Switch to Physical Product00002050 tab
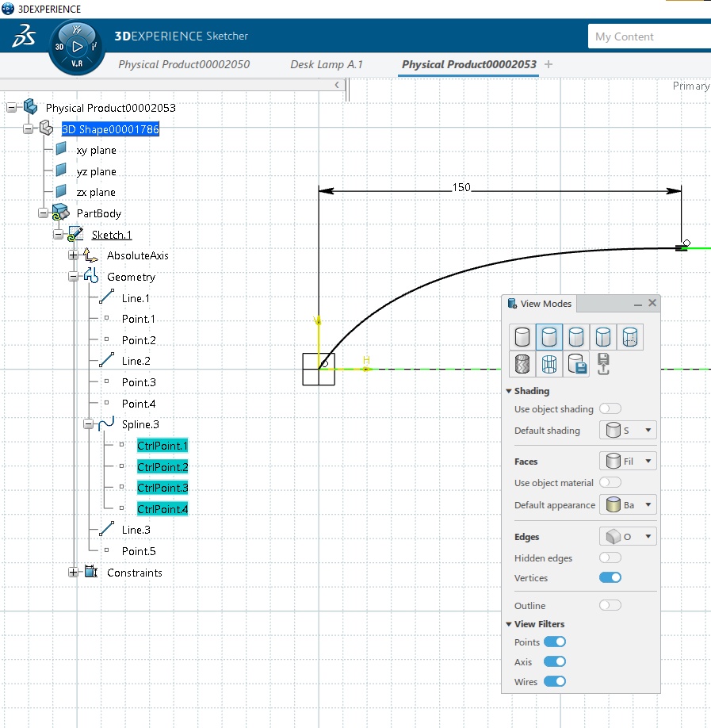The image size is (711, 728). pos(184,64)
